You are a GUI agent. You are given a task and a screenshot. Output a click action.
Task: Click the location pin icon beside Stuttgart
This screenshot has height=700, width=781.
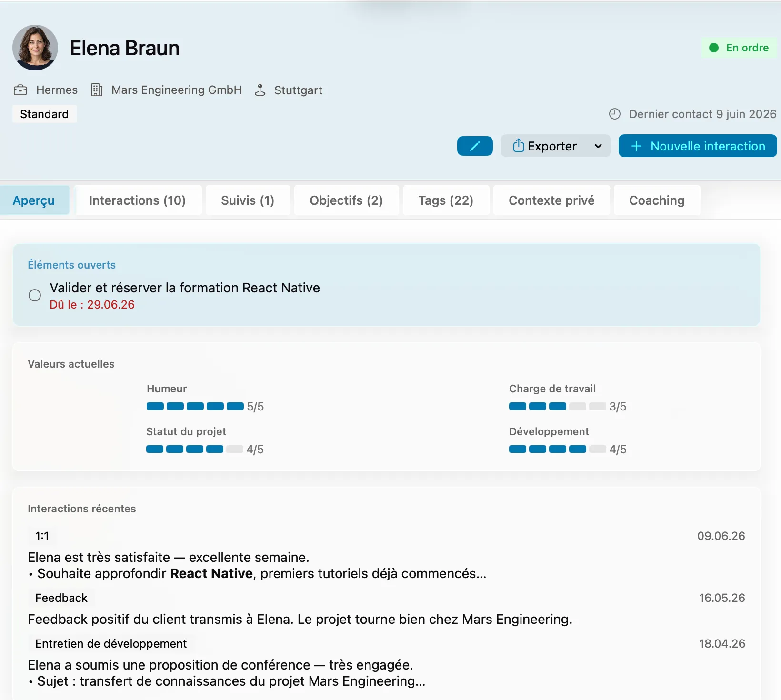pyautogui.click(x=260, y=90)
